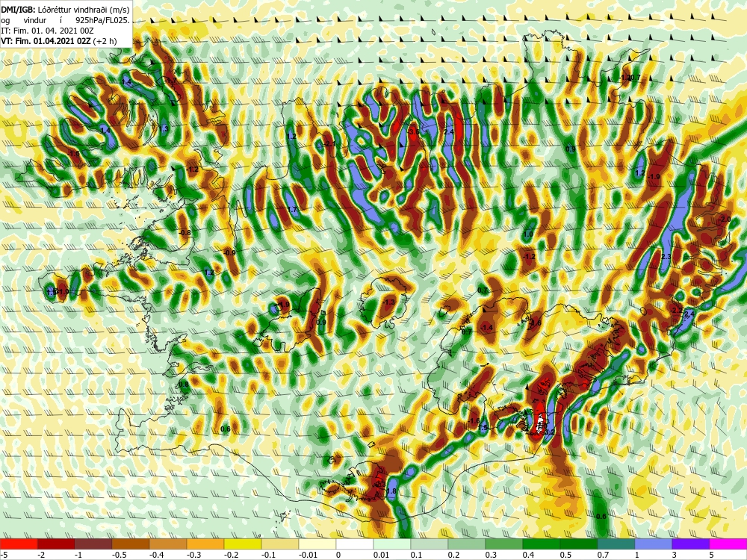Select the '3.2' map value label
Viewport: 747px width, 560px height.
pos(549,432)
